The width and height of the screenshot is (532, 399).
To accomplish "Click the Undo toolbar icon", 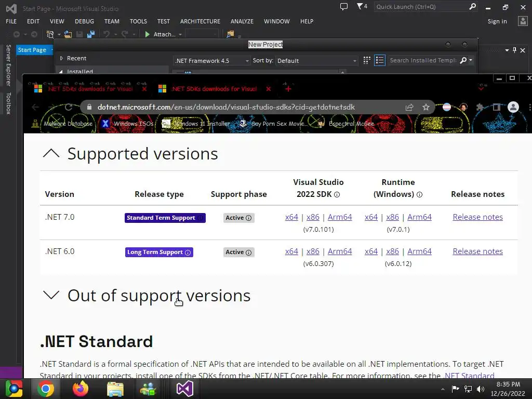I will (107, 34).
